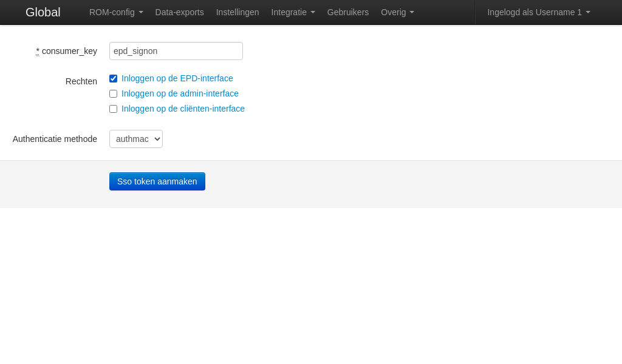Open the ROM-config dropdown menu
The height and width of the screenshot is (364, 622).
(x=116, y=12)
